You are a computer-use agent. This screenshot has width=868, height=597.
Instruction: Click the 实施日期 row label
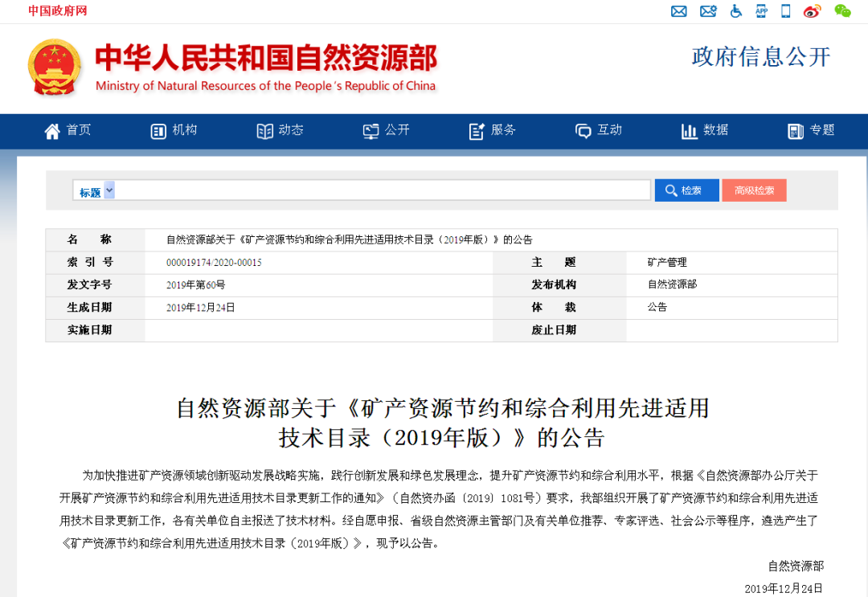[90, 330]
